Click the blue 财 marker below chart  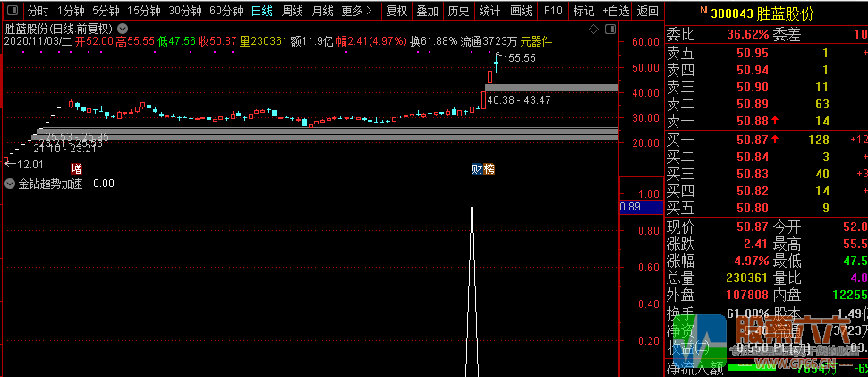pyautogui.click(x=478, y=169)
